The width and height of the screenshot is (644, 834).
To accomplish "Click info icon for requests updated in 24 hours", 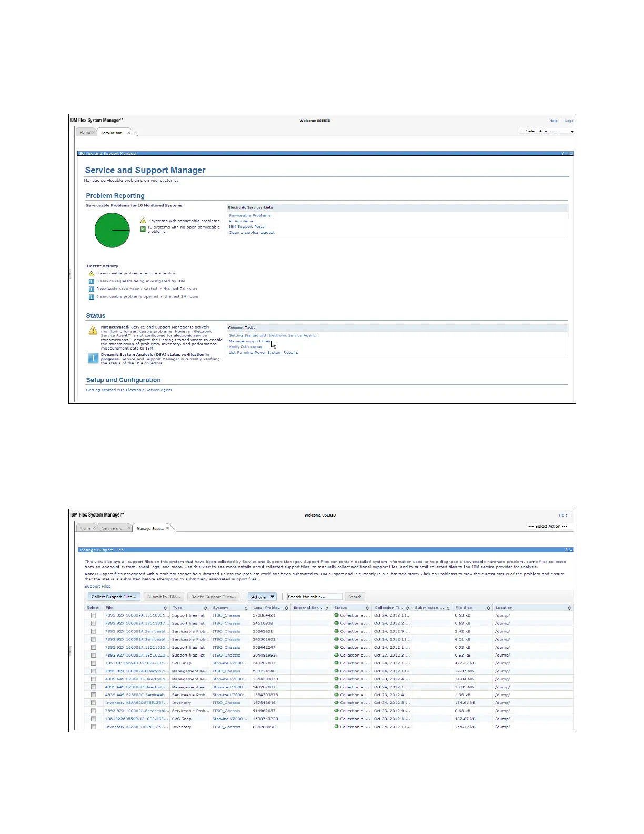I will click(x=92, y=289).
